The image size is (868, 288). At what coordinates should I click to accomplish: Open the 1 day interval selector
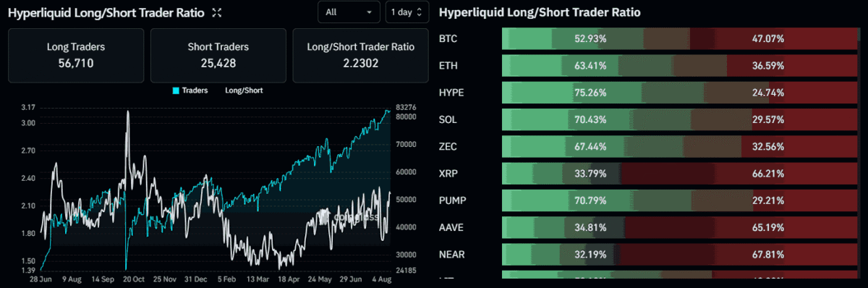click(x=407, y=12)
